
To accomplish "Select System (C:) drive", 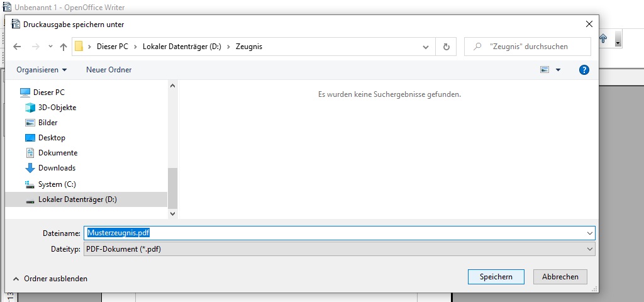I will tap(57, 184).
